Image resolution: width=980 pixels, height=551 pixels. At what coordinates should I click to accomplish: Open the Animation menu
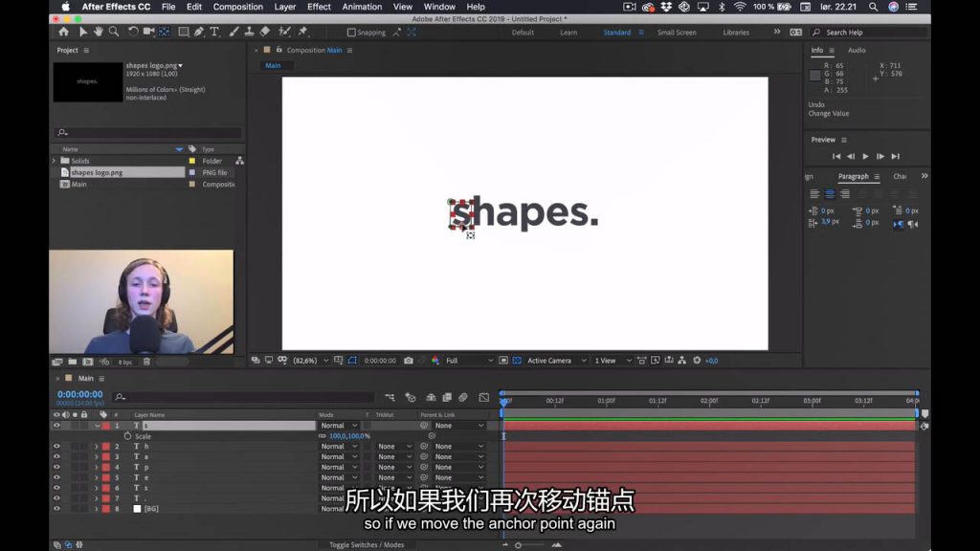pos(362,7)
